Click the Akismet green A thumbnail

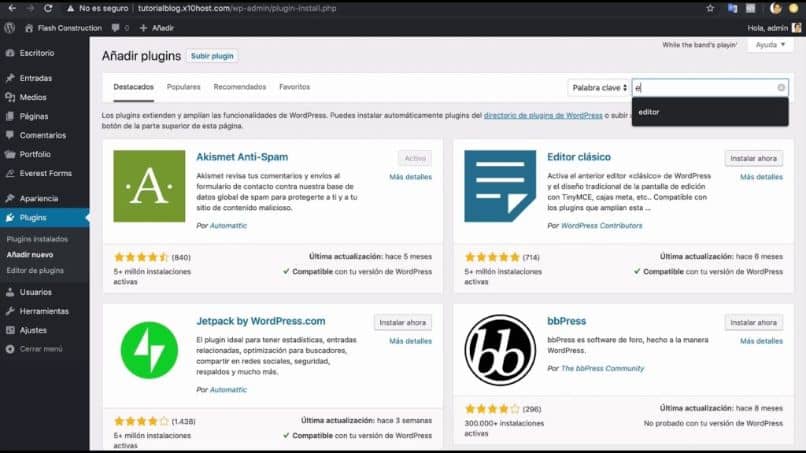(x=149, y=186)
